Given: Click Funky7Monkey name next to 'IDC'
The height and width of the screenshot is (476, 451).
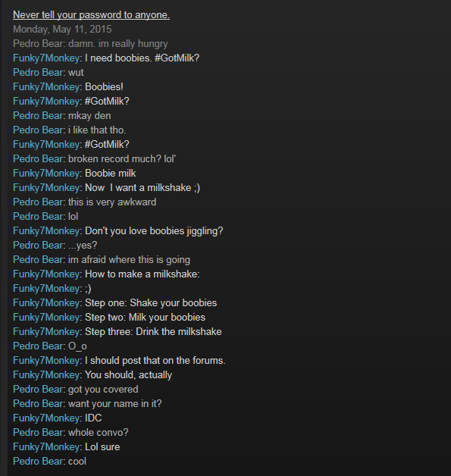Looking at the screenshot, I should pos(46,418).
